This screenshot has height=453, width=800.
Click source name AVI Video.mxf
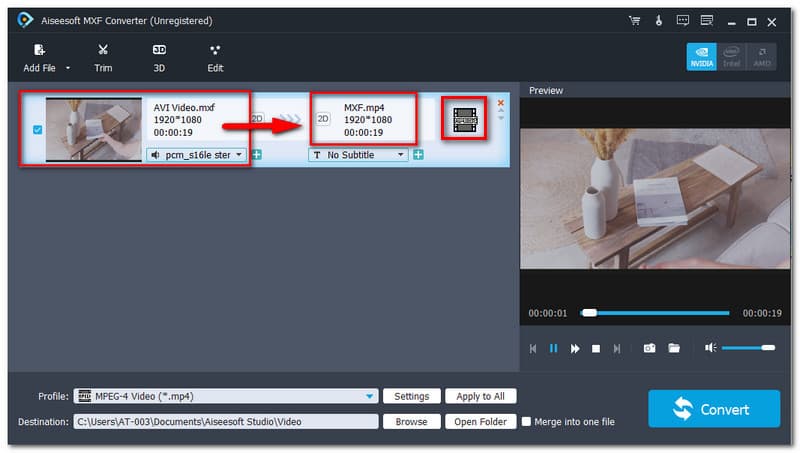coord(184,108)
